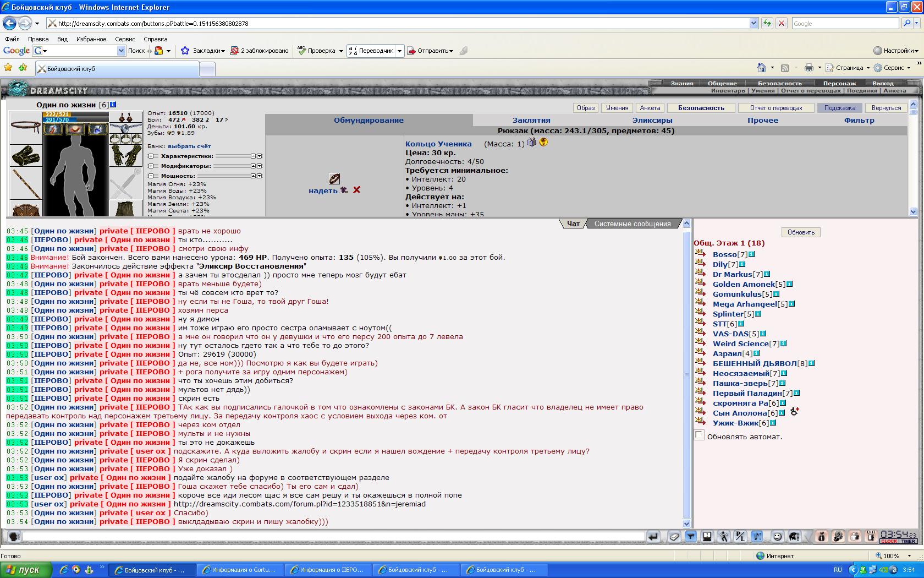Screen dimensions: 924x578
Task: Click the Обновить button in player list
Action: click(801, 232)
